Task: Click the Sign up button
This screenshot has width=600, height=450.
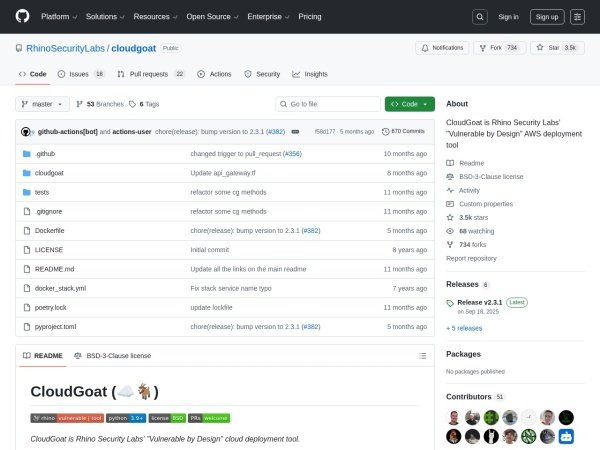Action: (547, 17)
